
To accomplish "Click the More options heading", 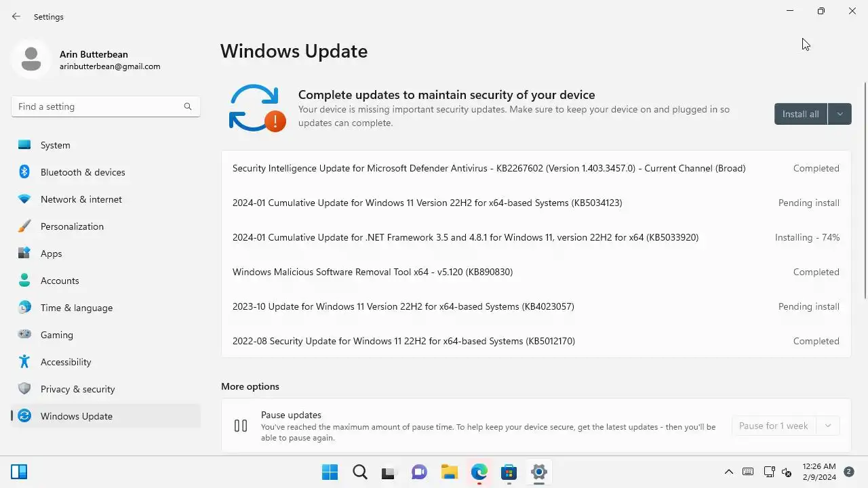I will click(x=250, y=386).
